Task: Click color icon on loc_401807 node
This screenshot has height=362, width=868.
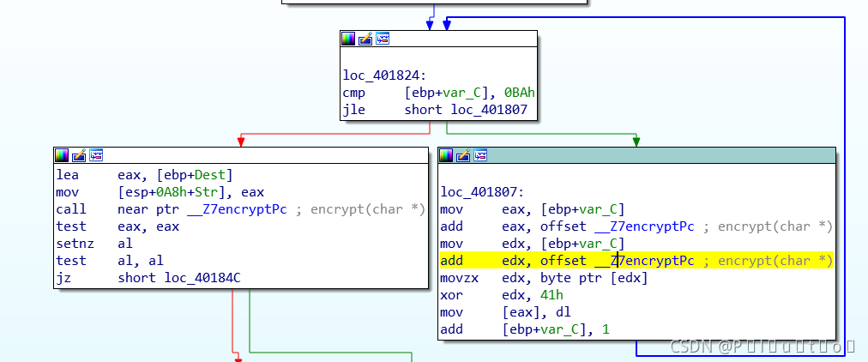Action: 446,155
